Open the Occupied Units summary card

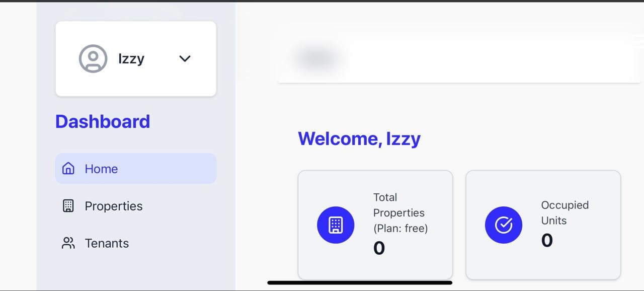click(x=543, y=225)
